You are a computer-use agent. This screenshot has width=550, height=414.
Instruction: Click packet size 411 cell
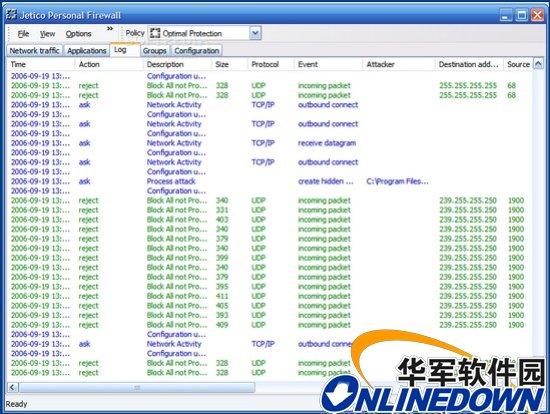coord(222,296)
